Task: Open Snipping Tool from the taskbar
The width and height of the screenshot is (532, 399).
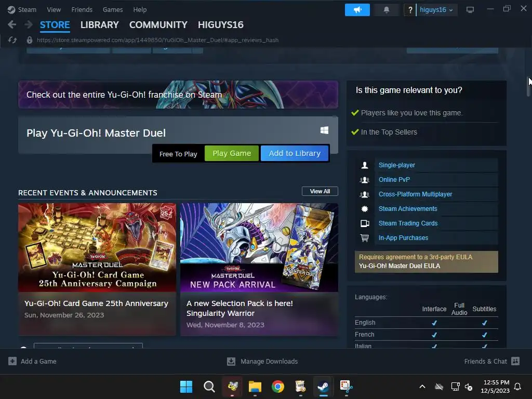Action: pos(346,387)
